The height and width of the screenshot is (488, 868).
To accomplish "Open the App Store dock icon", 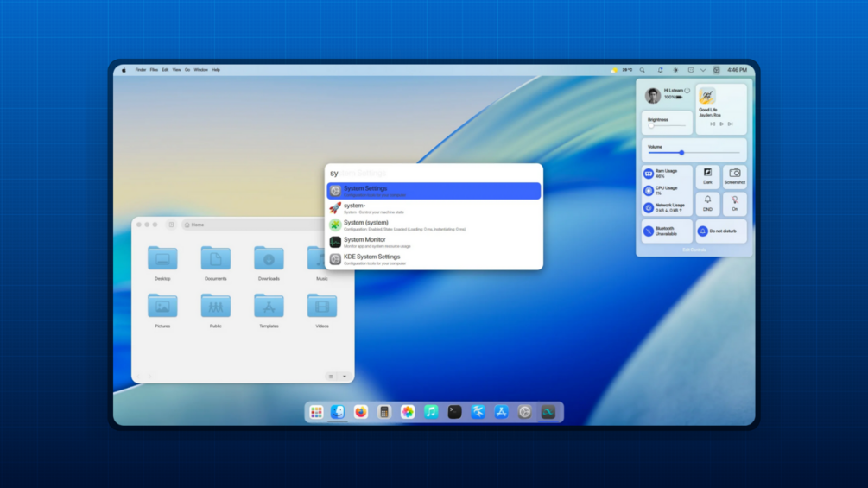I will pos(502,412).
